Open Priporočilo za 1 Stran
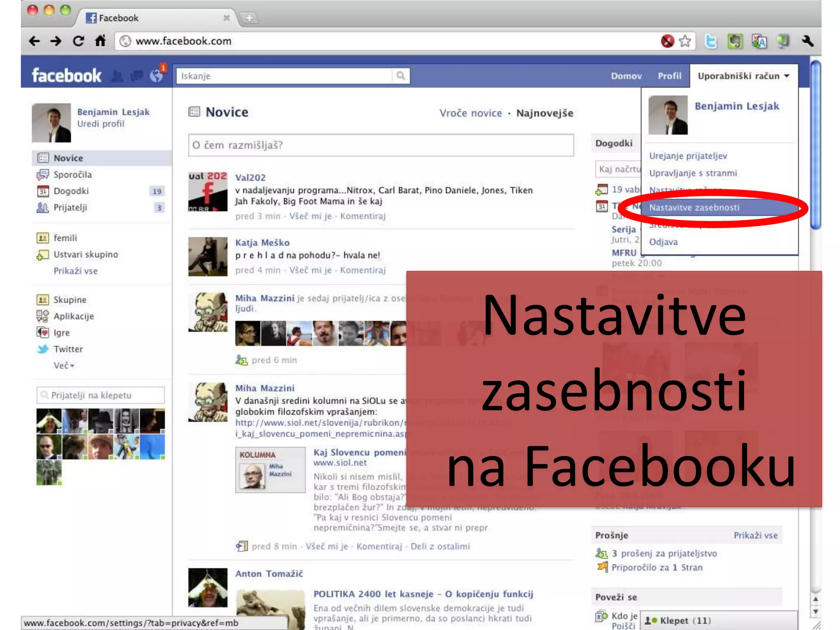This screenshot has width=840, height=630. click(x=657, y=567)
